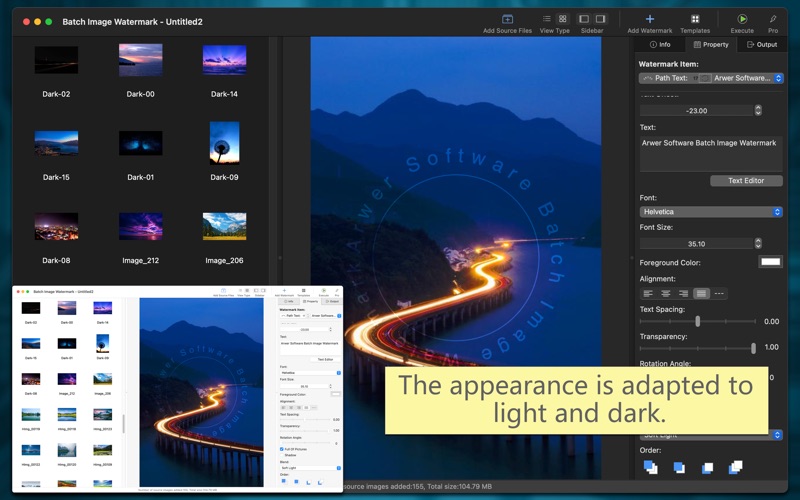Image resolution: width=800 pixels, height=500 pixels.
Task: Select the Property tab in dark window
Action: click(711, 44)
